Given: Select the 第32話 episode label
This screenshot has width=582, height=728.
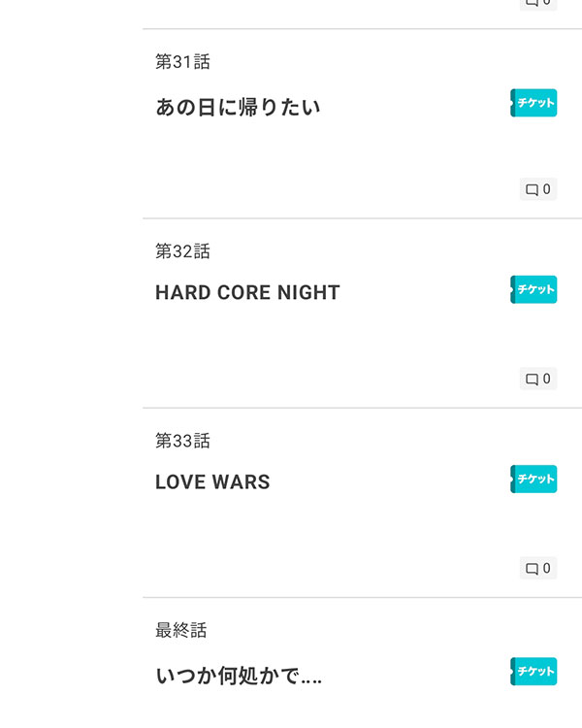Looking at the screenshot, I should [182, 251].
